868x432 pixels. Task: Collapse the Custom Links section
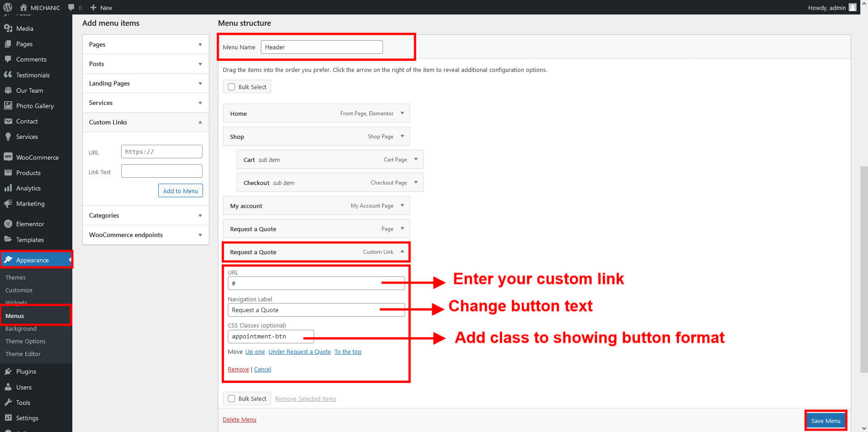tap(200, 122)
